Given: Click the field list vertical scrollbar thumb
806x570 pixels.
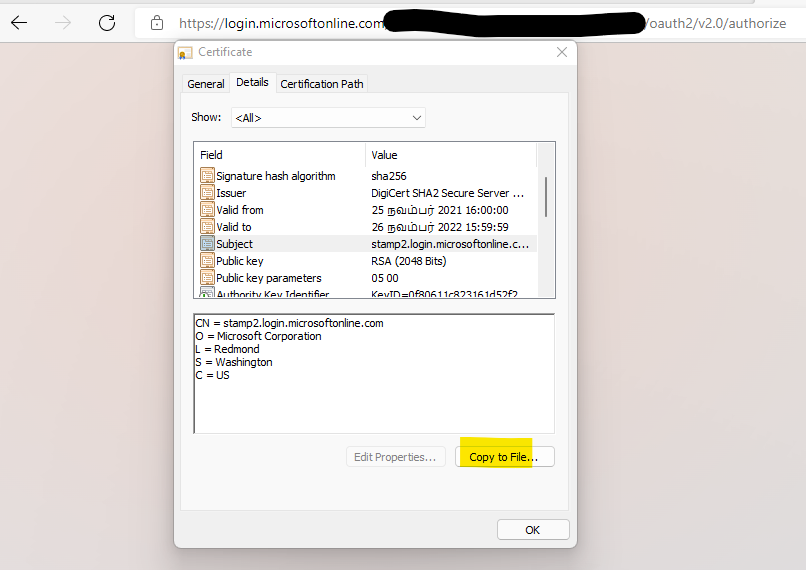Looking at the screenshot, I should [x=546, y=196].
